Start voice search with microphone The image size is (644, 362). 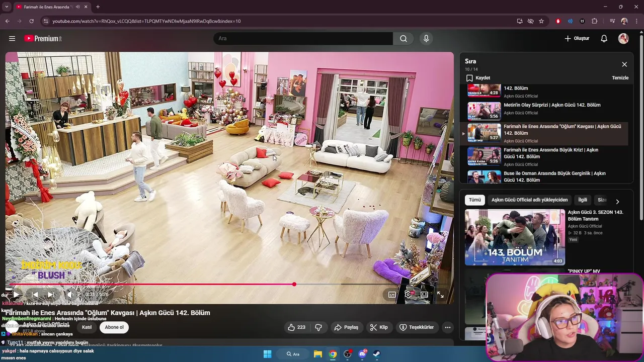click(426, 38)
